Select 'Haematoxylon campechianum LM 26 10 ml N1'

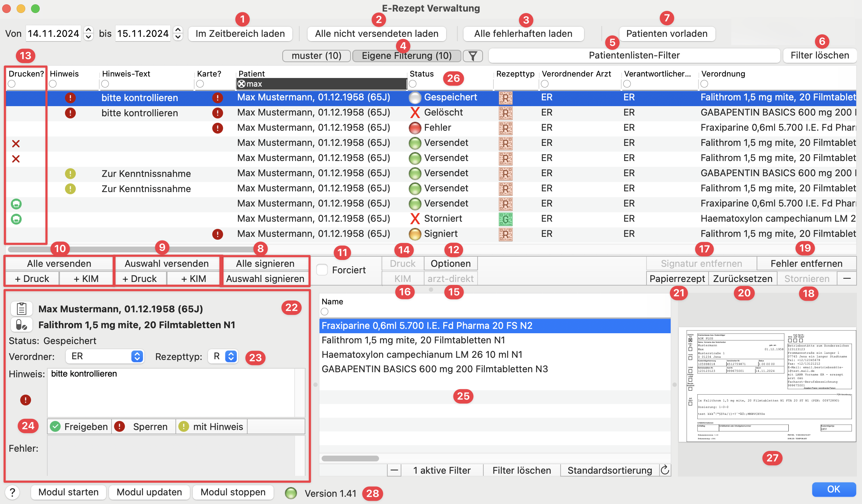(x=422, y=355)
